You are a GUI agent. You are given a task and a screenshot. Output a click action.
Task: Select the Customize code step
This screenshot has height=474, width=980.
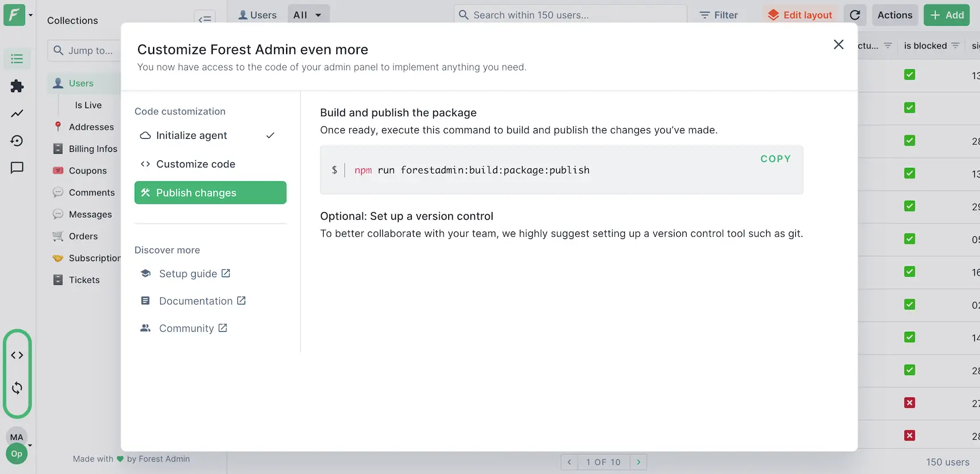[210, 164]
